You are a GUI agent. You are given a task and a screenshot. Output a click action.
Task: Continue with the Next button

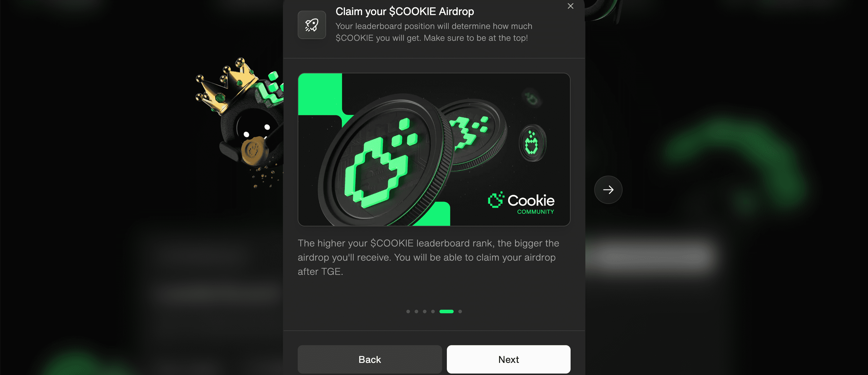pyautogui.click(x=509, y=360)
